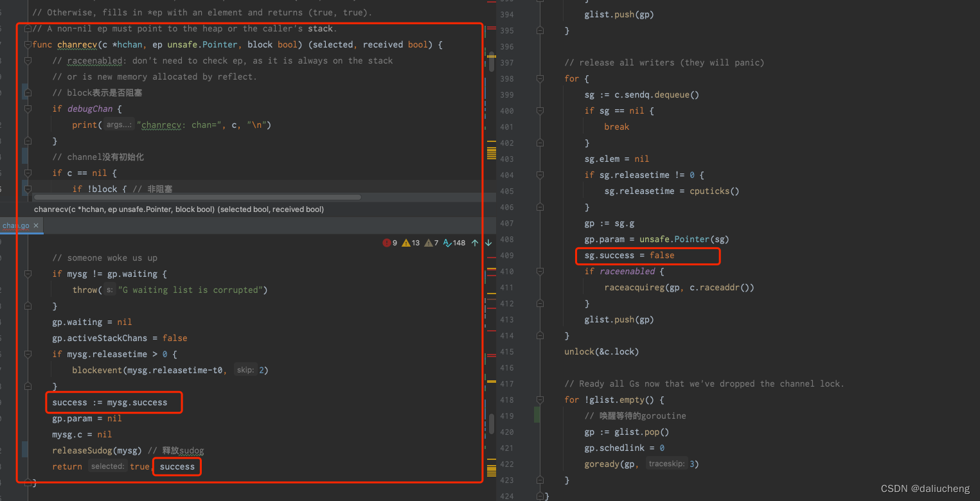980x501 pixels.
Task: Click 'unlock(&c.lock)' statement
Action: click(x=601, y=351)
